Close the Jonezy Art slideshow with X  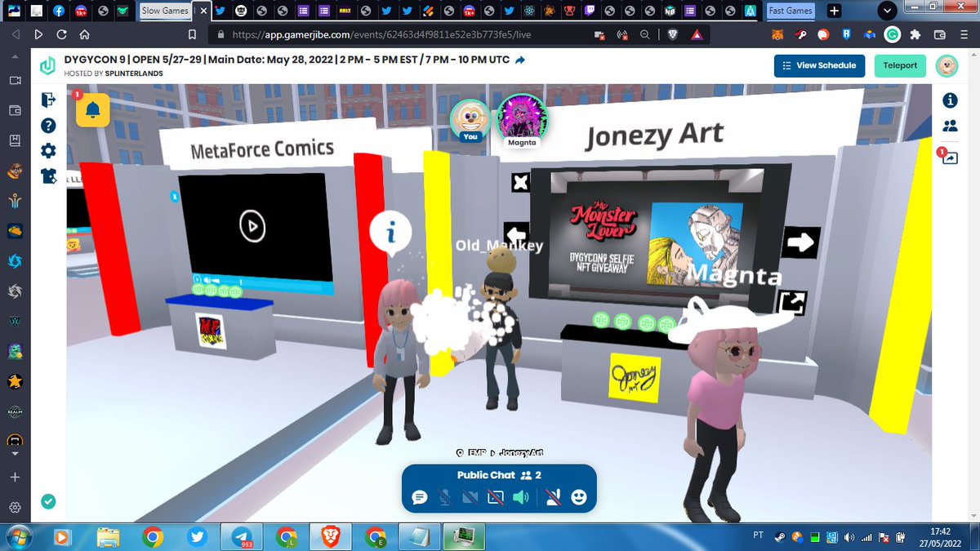(520, 182)
